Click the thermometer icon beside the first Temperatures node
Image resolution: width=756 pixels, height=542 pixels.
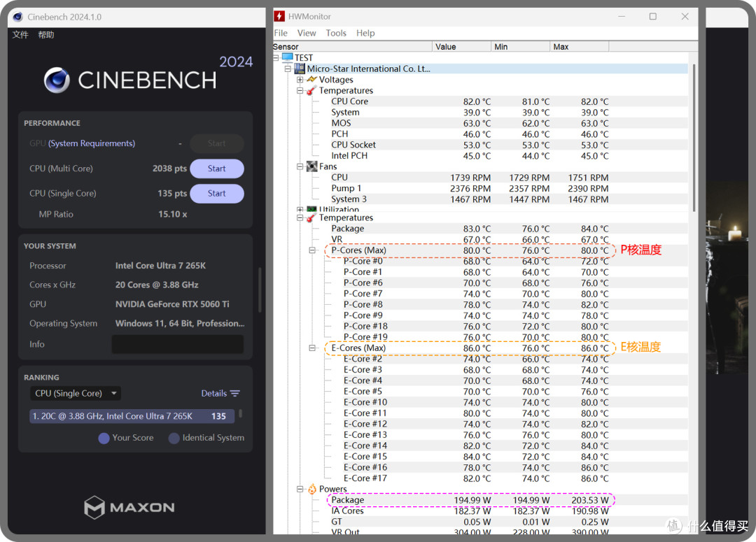312,91
